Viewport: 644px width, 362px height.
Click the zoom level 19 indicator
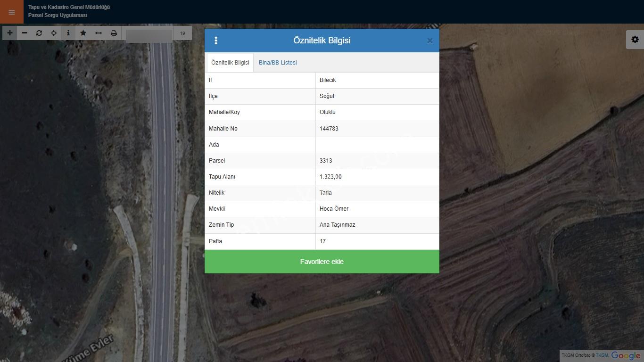[182, 33]
